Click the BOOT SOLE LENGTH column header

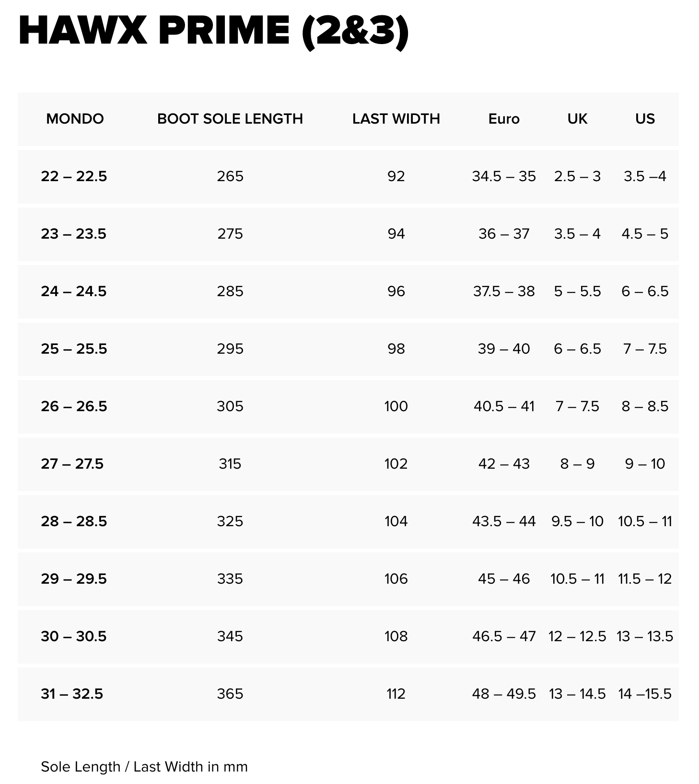[230, 119]
